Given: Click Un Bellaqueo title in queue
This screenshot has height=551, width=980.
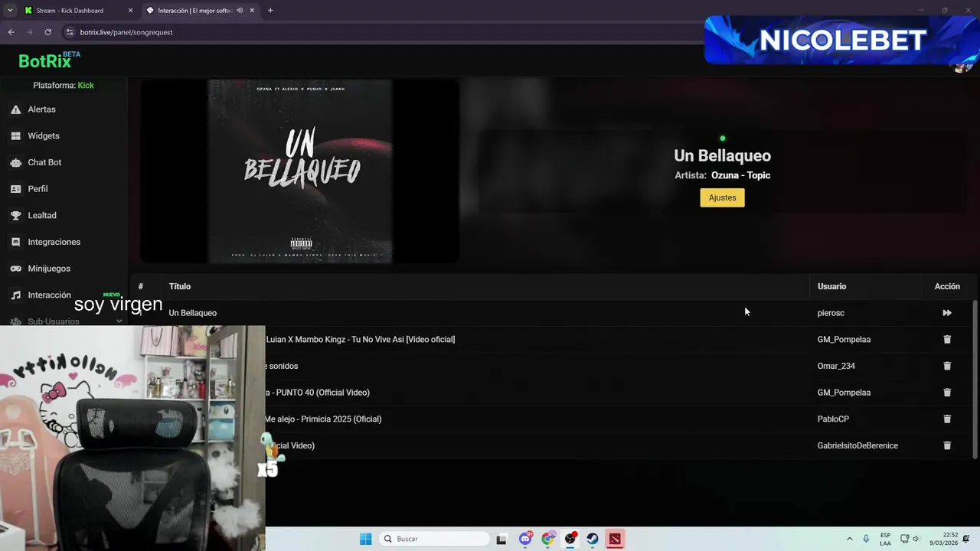Looking at the screenshot, I should pos(193,313).
